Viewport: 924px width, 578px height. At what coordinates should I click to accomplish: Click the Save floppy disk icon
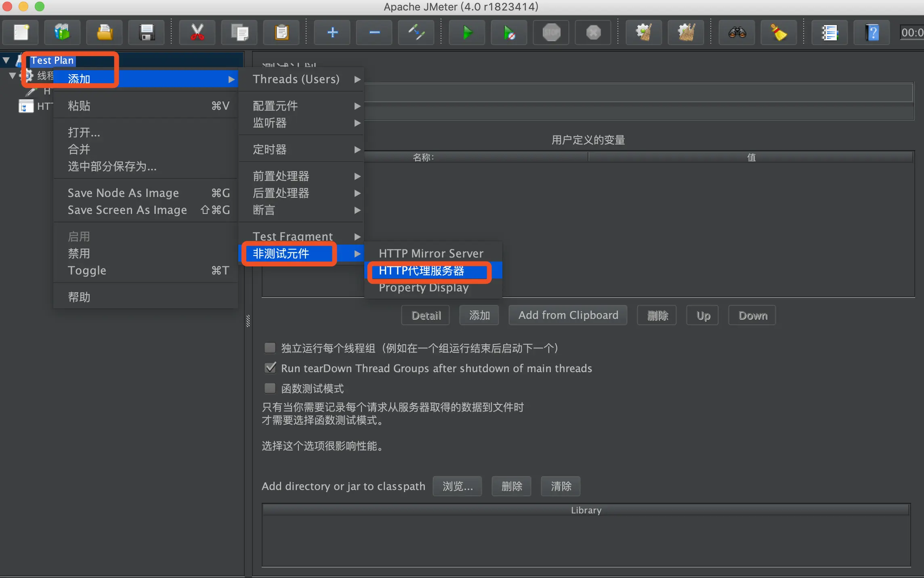[147, 32]
